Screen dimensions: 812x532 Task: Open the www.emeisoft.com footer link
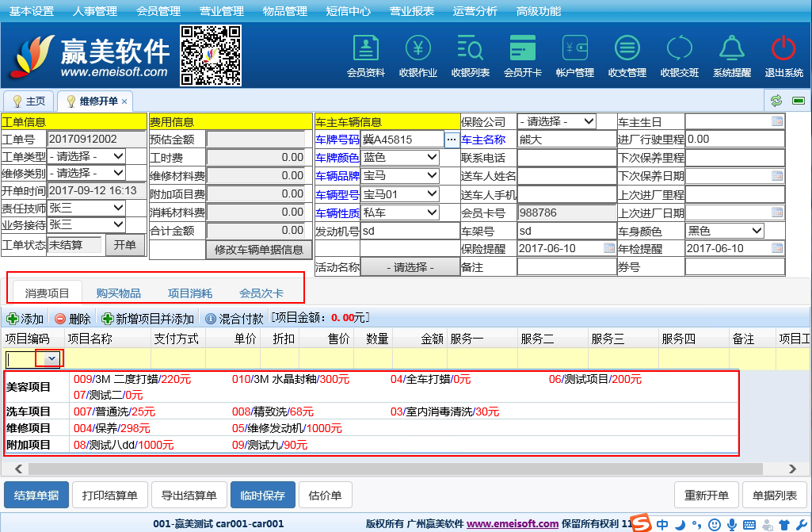tap(513, 524)
